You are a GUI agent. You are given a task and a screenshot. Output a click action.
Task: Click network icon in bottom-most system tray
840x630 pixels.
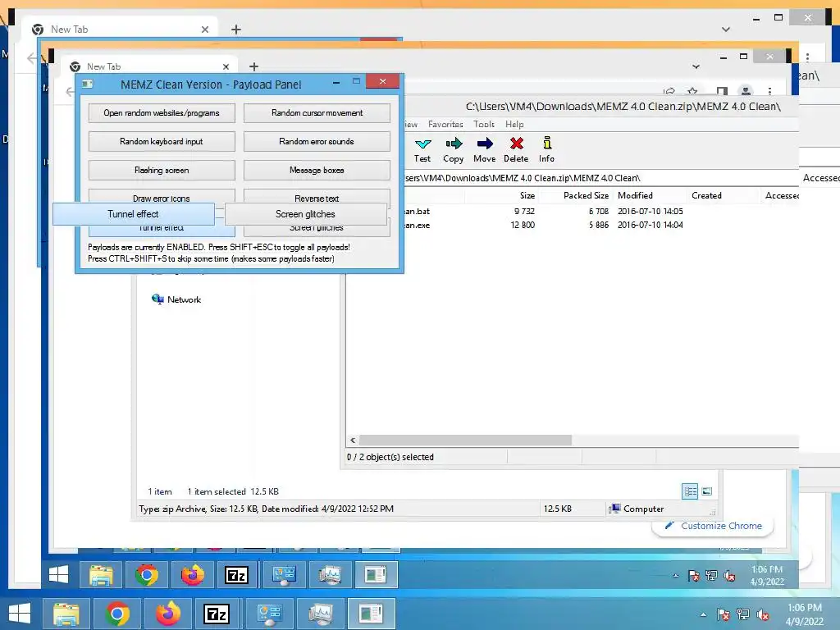[743, 614]
